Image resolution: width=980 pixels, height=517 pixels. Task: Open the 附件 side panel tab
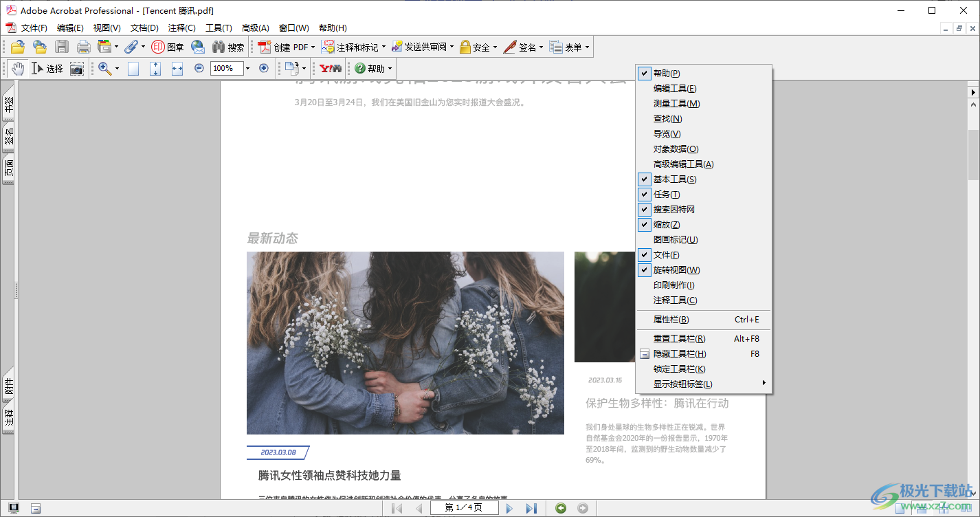point(8,387)
